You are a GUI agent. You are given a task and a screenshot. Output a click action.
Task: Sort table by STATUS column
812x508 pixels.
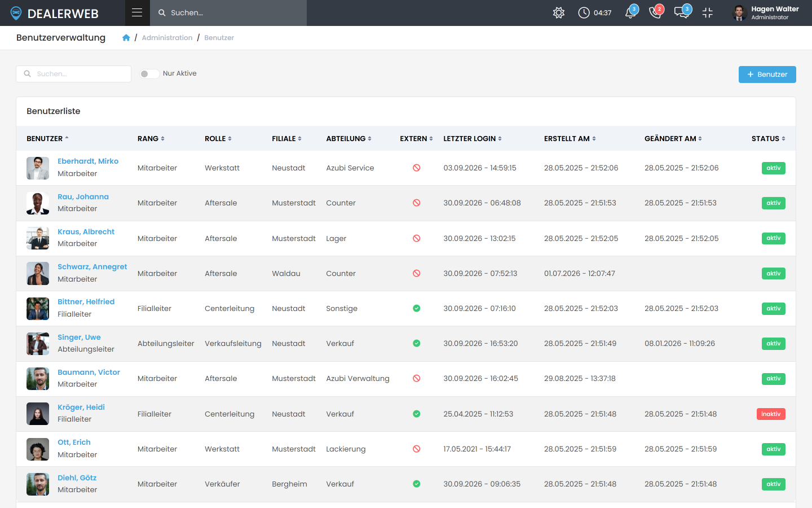768,138
